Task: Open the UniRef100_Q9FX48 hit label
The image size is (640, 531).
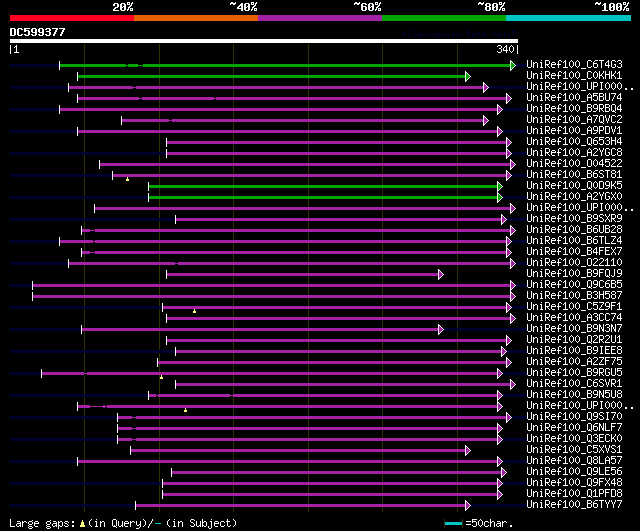Action: [574, 483]
